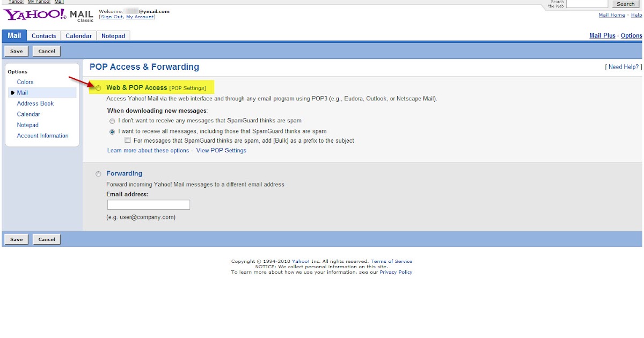644x338 pixels.
Task: Click Learn more about these options
Action: pyautogui.click(x=148, y=151)
